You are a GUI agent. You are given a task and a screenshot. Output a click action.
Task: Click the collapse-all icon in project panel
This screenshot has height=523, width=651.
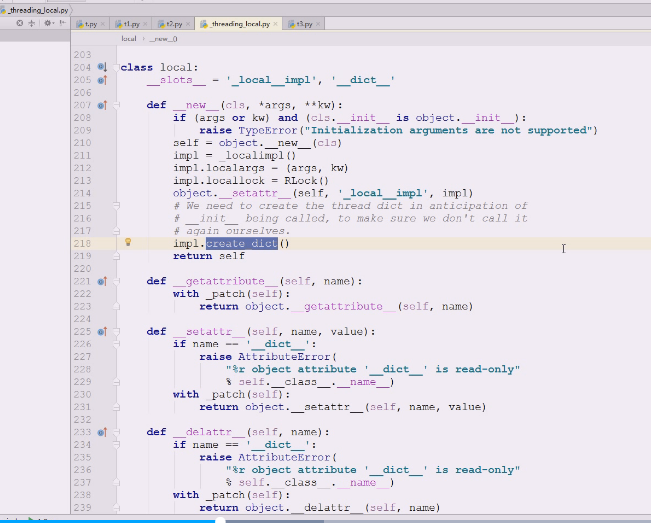[32, 23]
